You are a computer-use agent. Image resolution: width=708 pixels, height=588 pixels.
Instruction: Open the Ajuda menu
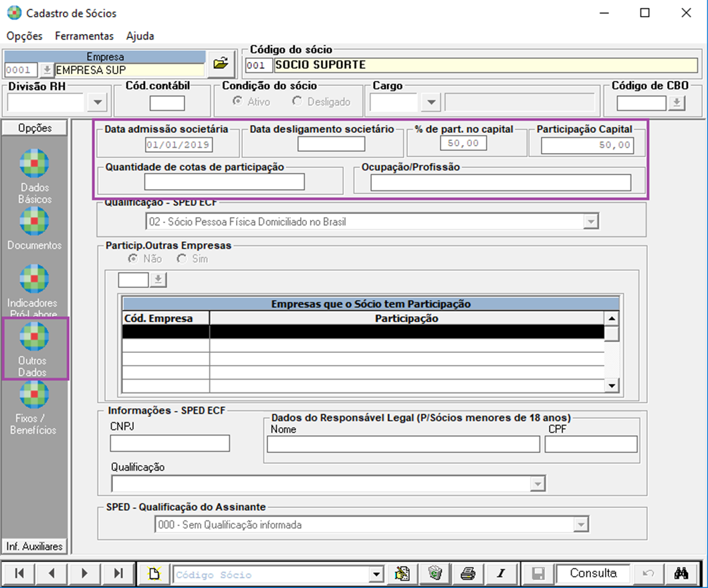point(140,36)
